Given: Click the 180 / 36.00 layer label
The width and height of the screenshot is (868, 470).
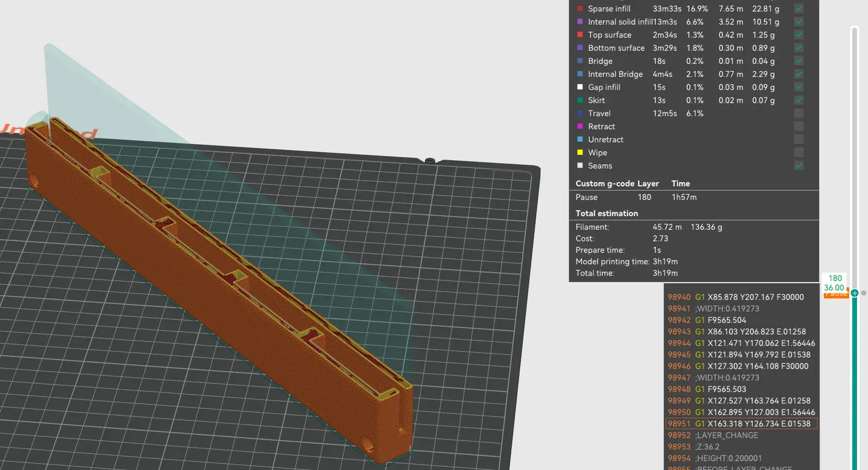Looking at the screenshot, I should [x=834, y=283].
